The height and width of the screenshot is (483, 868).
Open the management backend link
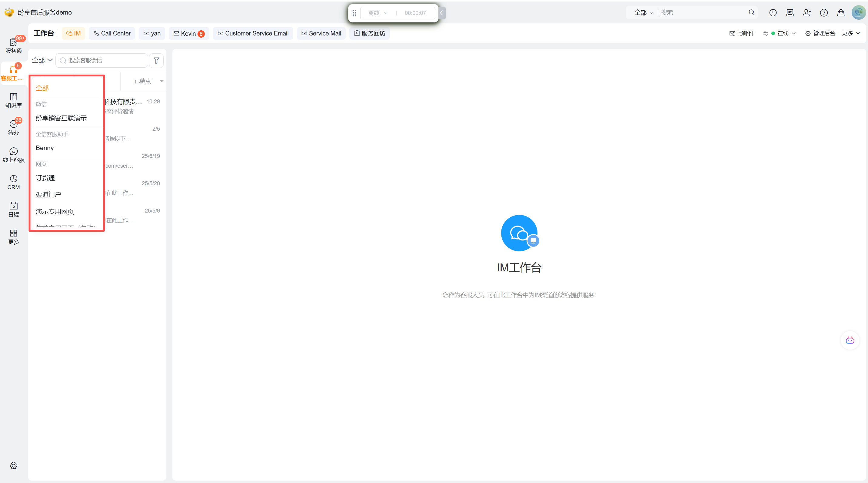pos(820,33)
